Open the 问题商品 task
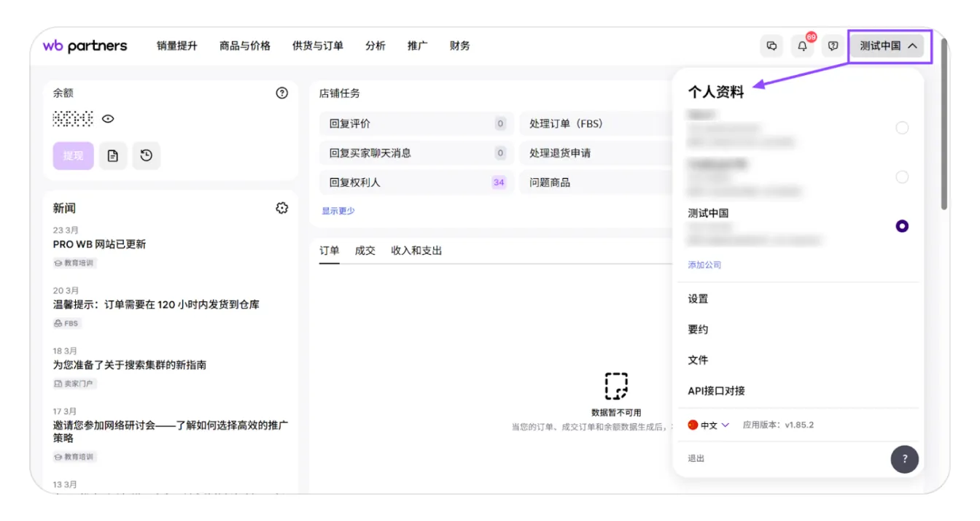The width and height of the screenshot is (980, 521). (596, 182)
